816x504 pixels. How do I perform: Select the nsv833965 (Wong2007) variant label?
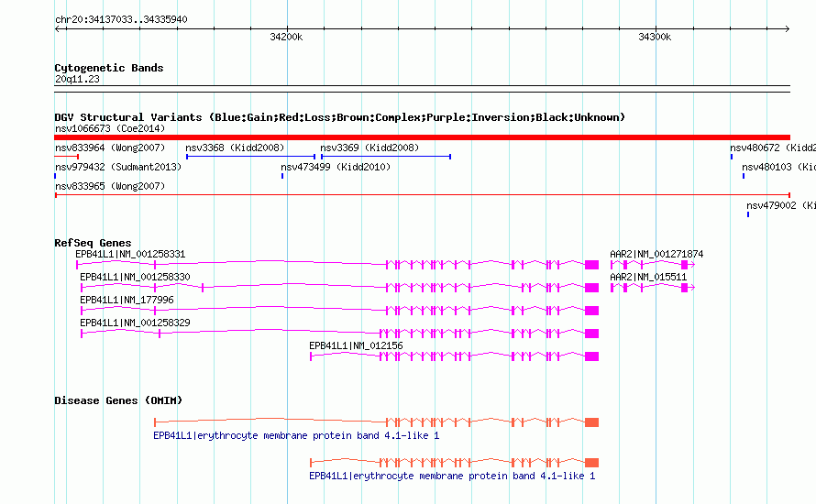(110, 186)
